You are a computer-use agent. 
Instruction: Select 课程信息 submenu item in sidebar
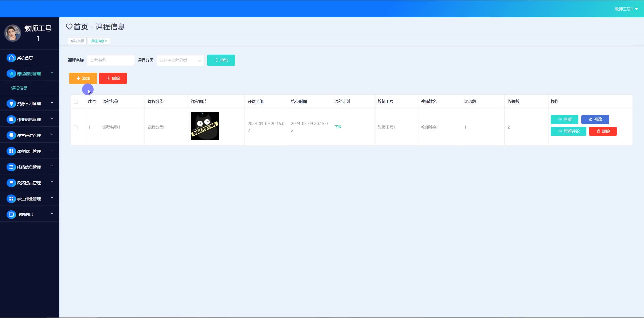coord(19,88)
